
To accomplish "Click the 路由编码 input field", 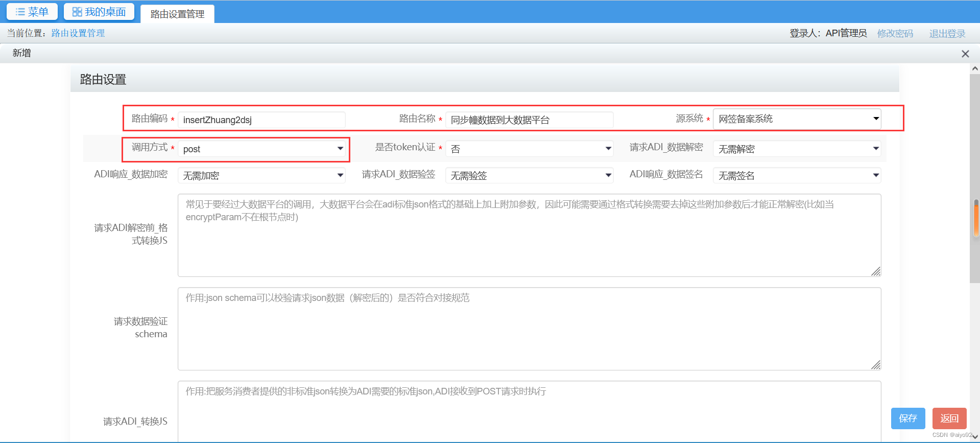I will pyautogui.click(x=261, y=120).
